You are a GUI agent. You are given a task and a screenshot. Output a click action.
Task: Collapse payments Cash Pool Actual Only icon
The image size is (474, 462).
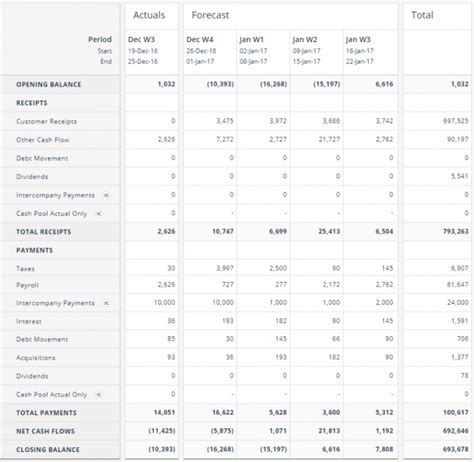(99, 395)
